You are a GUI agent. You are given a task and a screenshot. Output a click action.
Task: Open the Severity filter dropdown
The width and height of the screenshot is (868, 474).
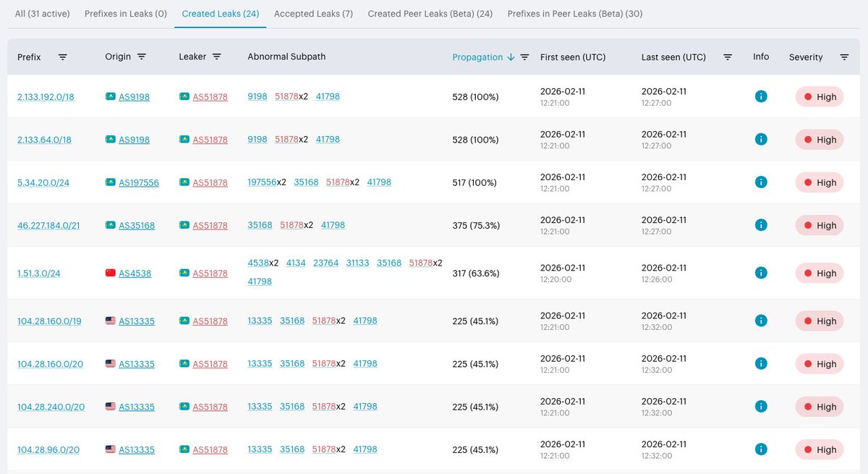843,56
